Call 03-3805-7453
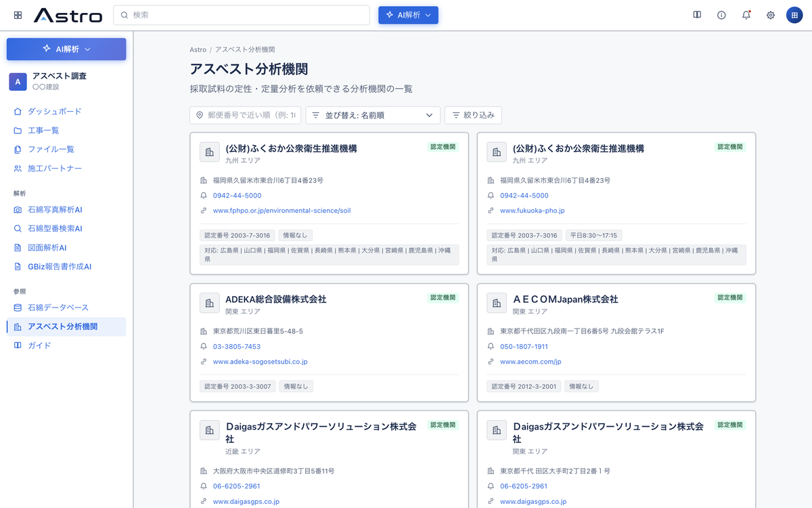The width and height of the screenshot is (812, 508). pyautogui.click(x=237, y=347)
